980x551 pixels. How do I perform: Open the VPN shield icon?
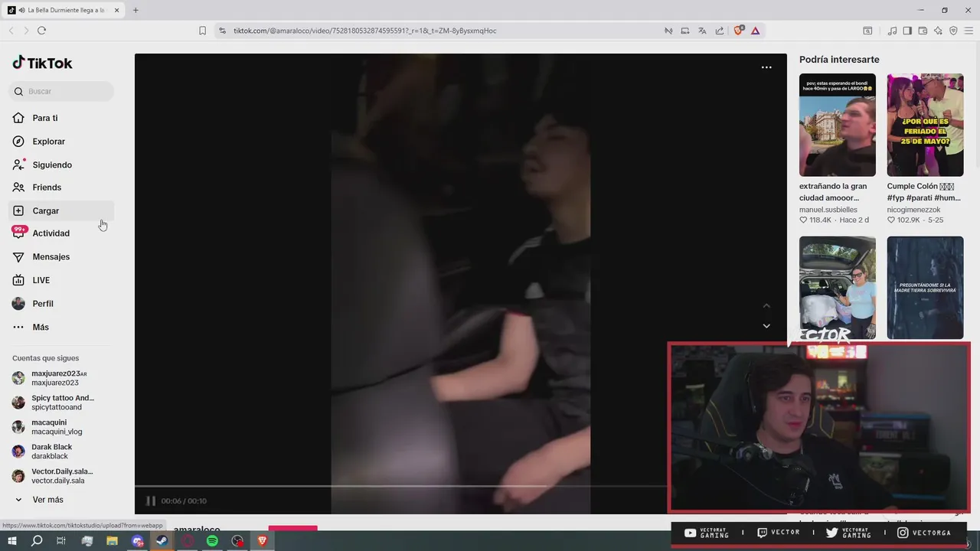point(953,31)
